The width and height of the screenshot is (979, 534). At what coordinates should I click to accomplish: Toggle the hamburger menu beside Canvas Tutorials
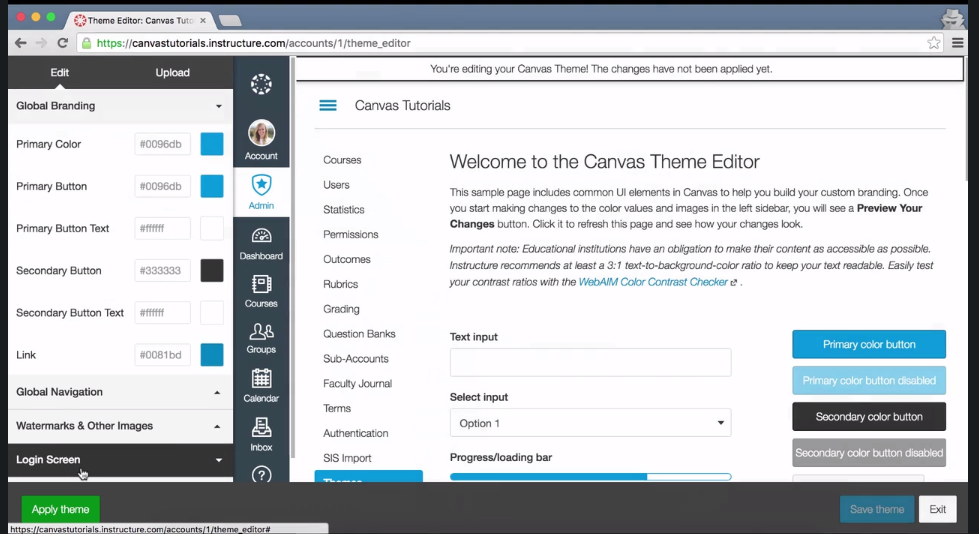coord(328,106)
